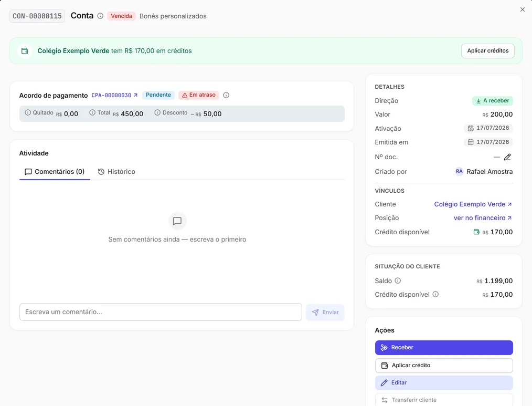
Task: Click the warning triangle in Em atraso badge
Action: click(x=185, y=95)
